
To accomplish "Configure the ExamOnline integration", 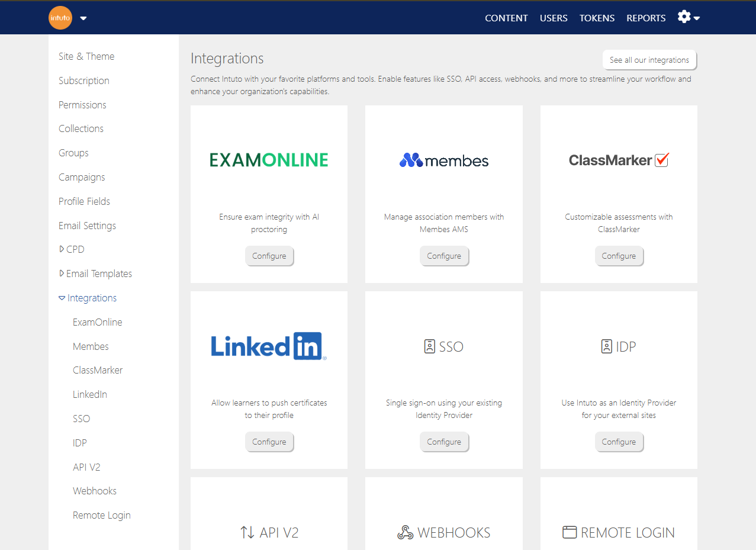I will click(269, 256).
